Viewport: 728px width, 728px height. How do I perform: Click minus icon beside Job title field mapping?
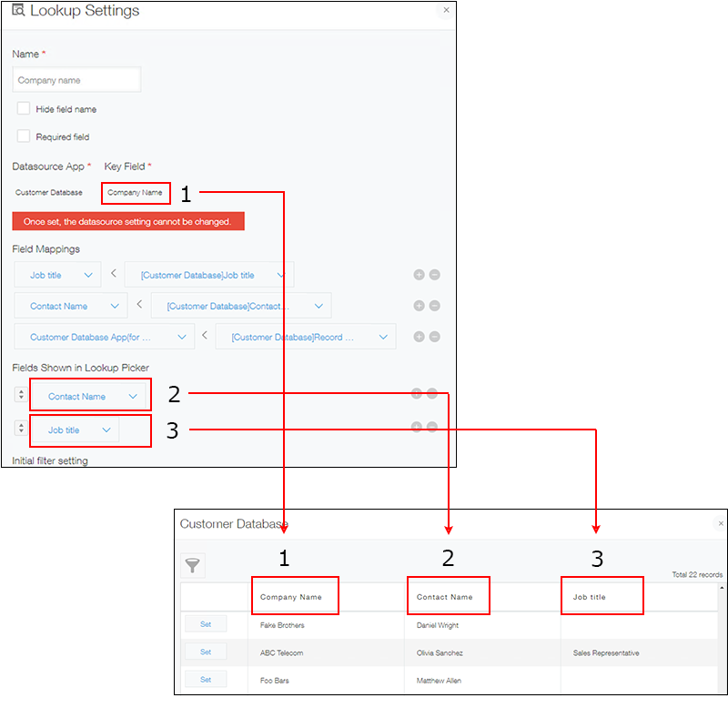[x=433, y=274]
